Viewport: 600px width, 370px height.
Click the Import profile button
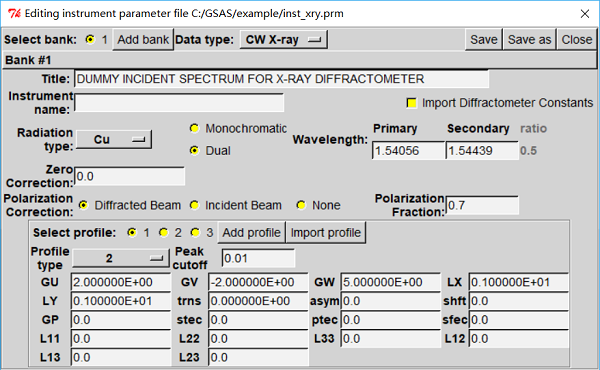point(326,233)
